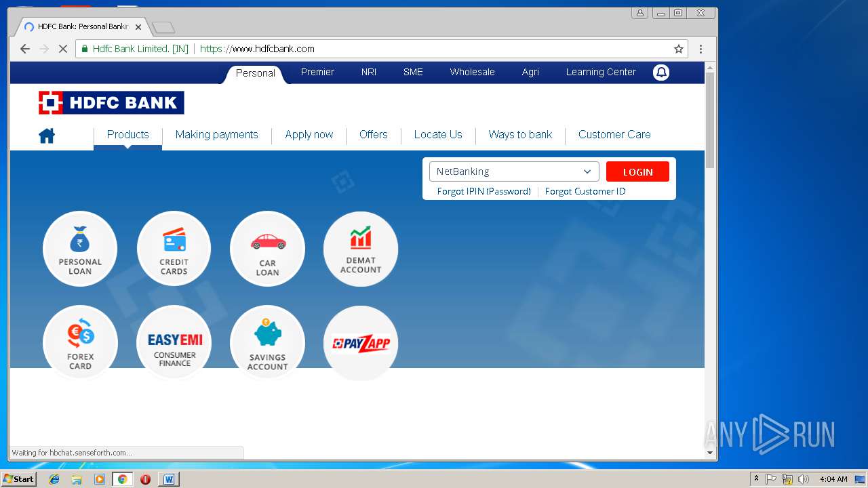The width and height of the screenshot is (868, 488).
Task: Go back with browser back arrow
Action: 25,49
